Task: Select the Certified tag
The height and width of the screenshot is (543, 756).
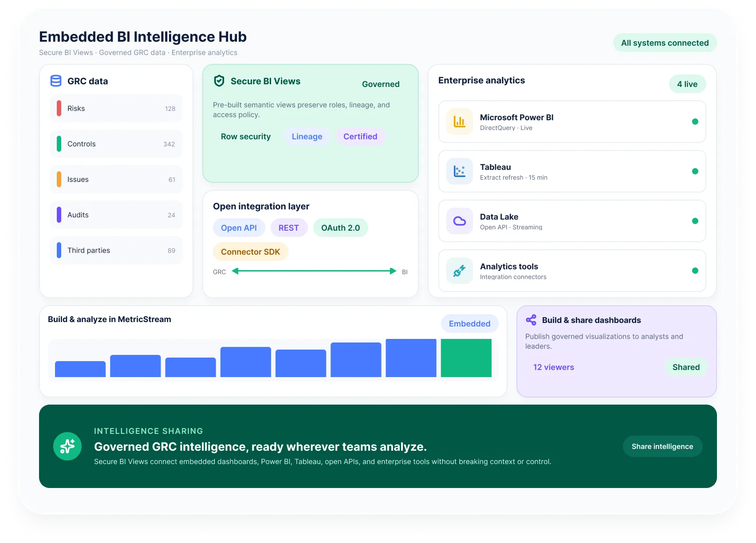Action: tap(360, 137)
